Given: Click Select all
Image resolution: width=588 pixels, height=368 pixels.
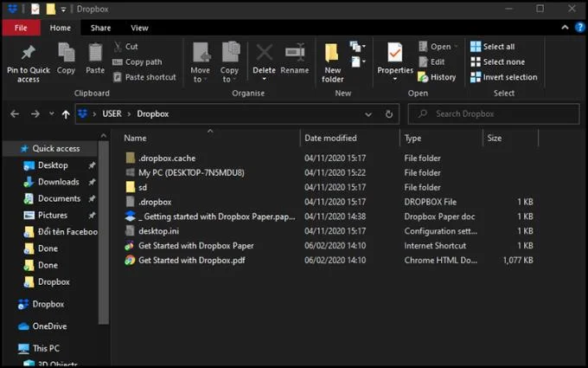Looking at the screenshot, I should [492, 47].
